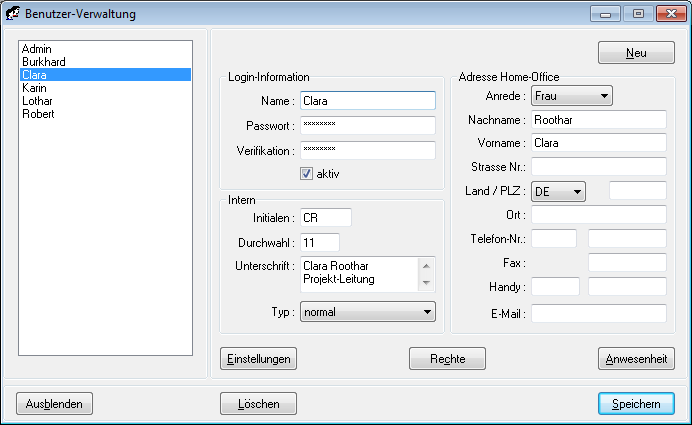
Task: Choose Robert from the user list
Action: [38, 114]
